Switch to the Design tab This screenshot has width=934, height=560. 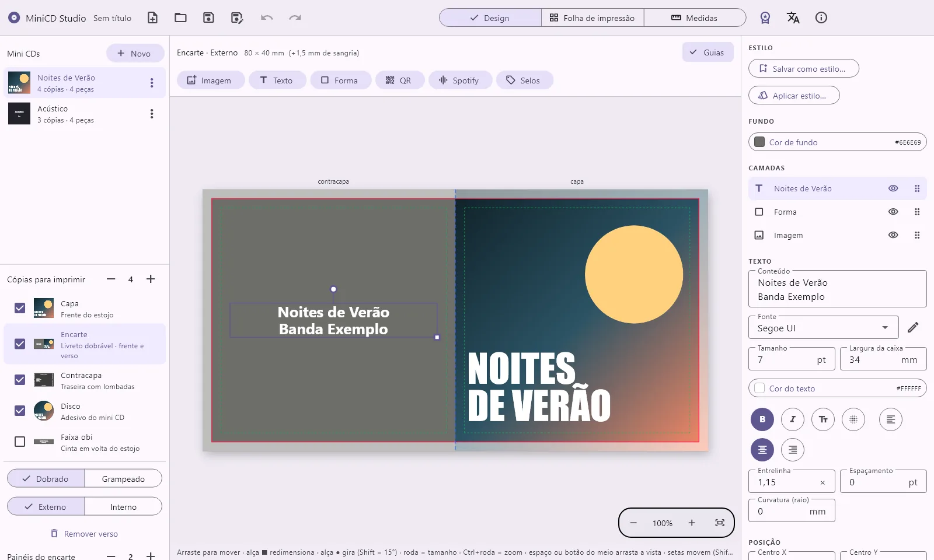[490, 17]
